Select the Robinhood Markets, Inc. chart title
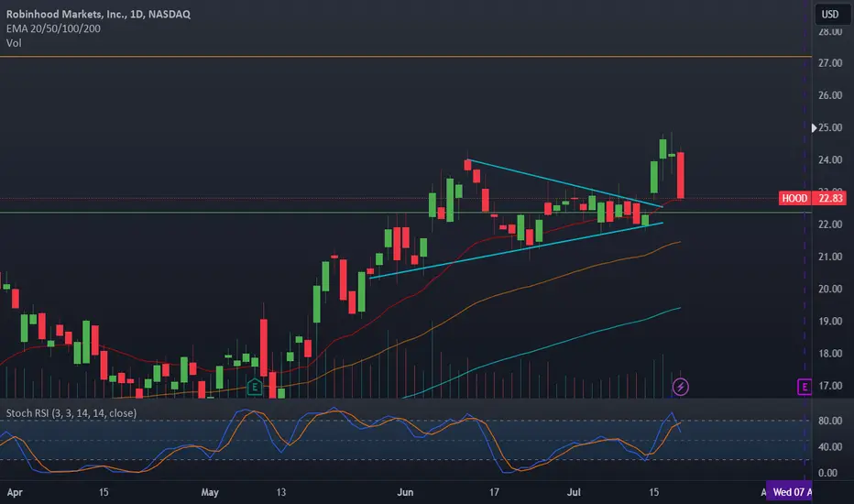Viewport: 854px width, 504px height. 98,14
